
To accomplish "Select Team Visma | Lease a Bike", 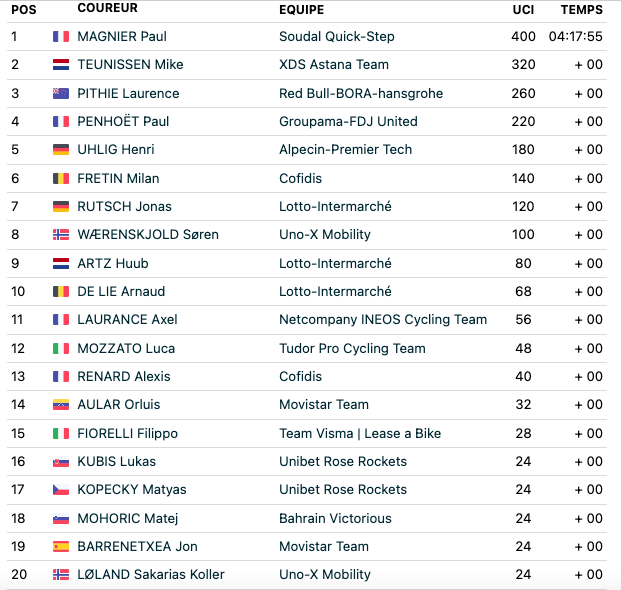I will pyautogui.click(x=360, y=434).
